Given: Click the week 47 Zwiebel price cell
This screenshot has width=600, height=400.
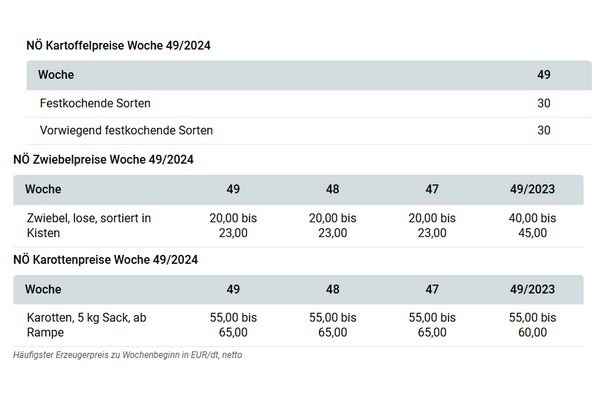Looking at the screenshot, I should click(x=433, y=225).
